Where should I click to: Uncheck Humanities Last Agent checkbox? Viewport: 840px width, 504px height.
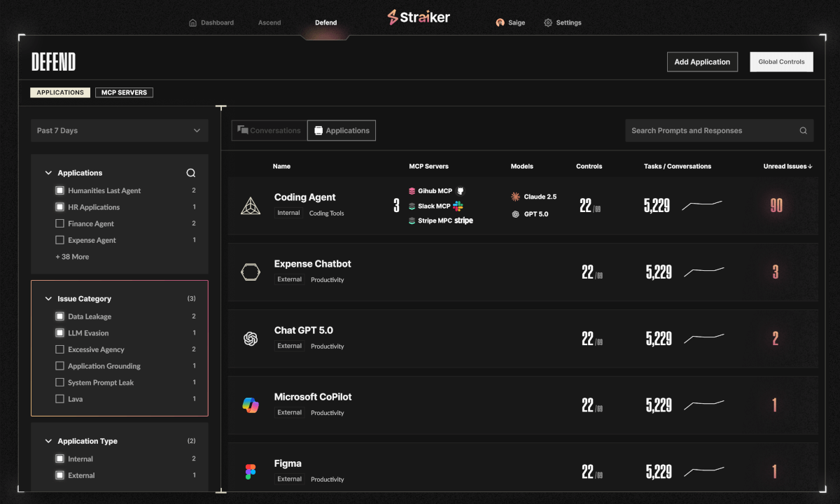[59, 190]
